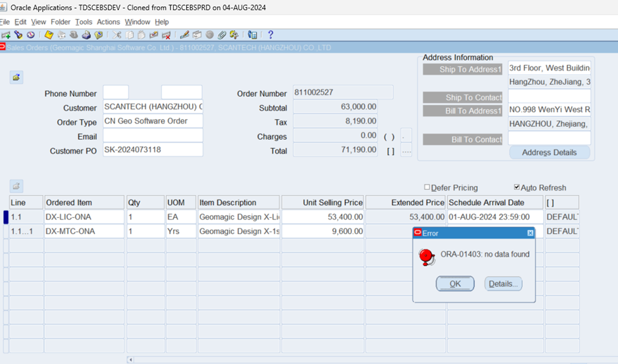Click the Paste toolbar icon
618x364 pixels.
click(141, 35)
